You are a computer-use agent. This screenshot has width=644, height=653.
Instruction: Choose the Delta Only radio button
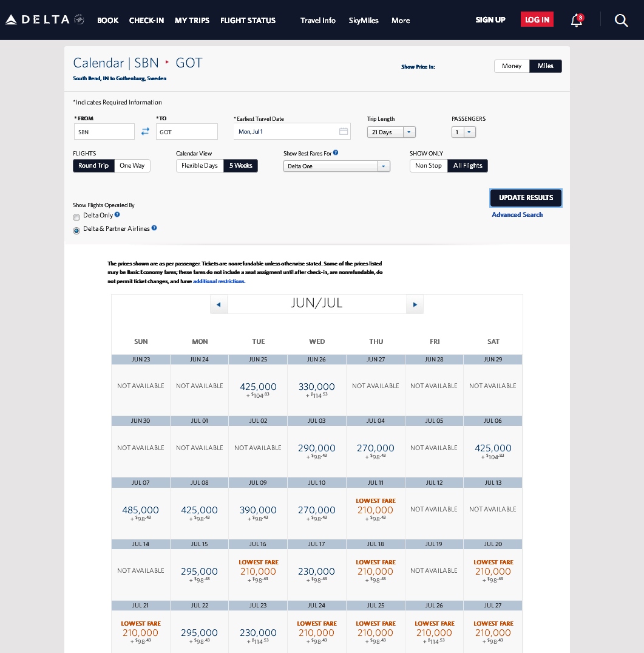76,217
